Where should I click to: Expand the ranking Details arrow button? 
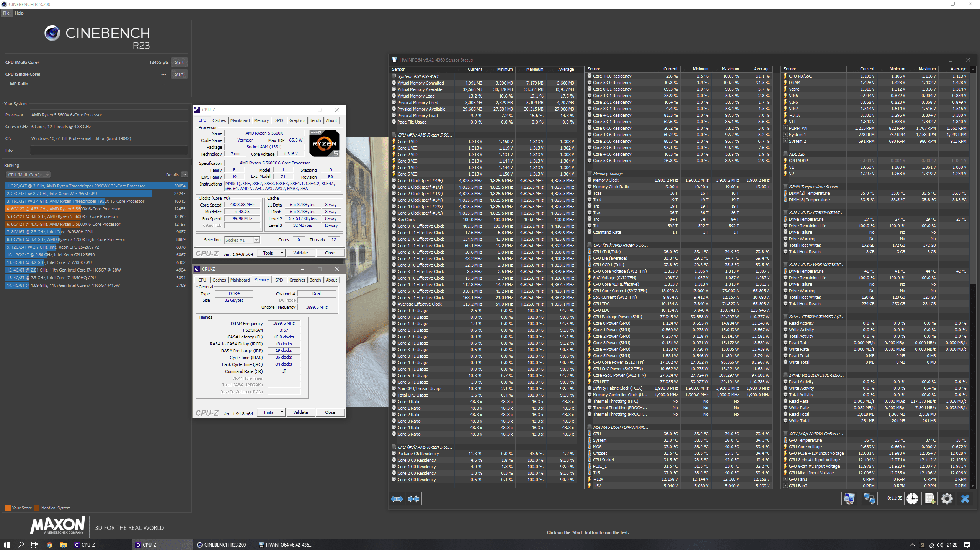point(185,175)
